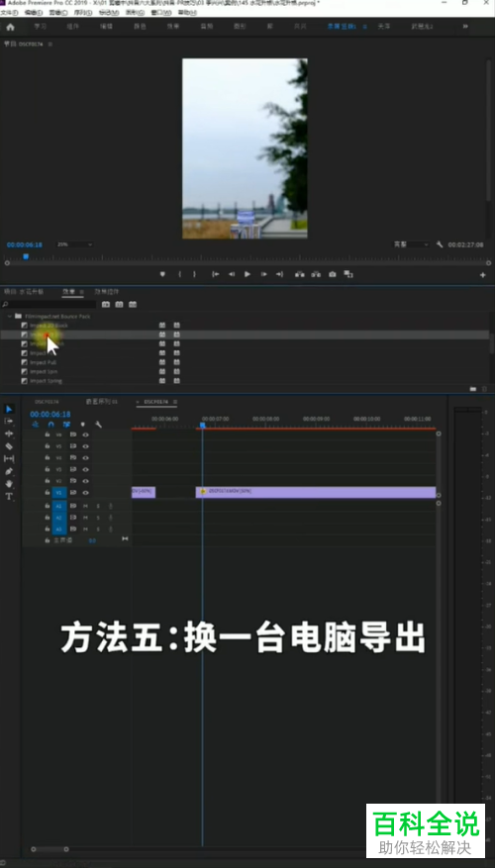The height and width of the screenshot is (868, 495).
Task: Hide track V6 with eye icon
Action: coord(85,434)
